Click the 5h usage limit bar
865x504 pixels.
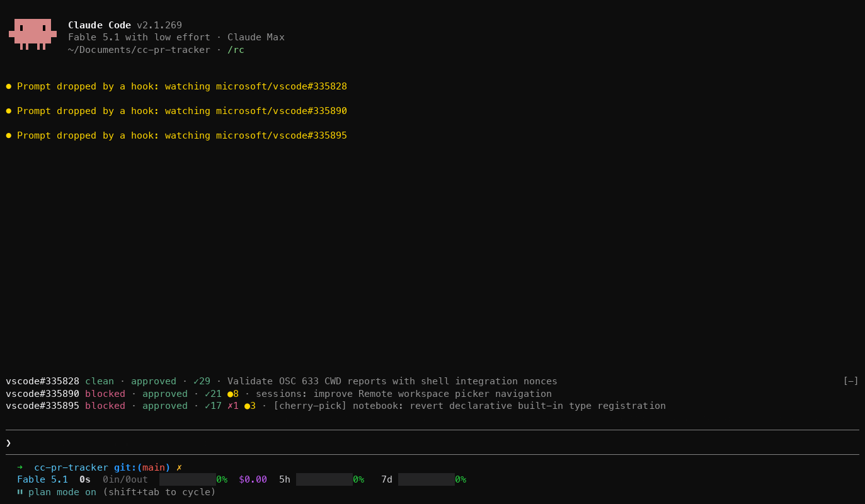tap(324, 479)
